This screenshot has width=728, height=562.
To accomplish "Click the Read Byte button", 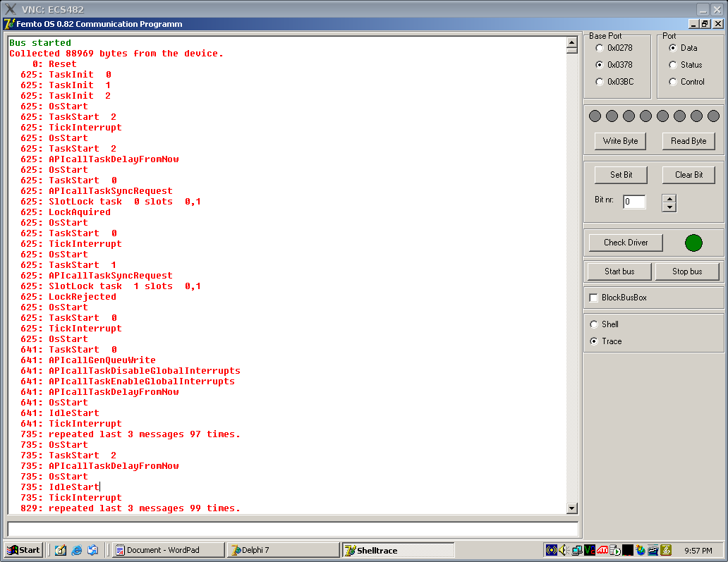I will [688, 141].
